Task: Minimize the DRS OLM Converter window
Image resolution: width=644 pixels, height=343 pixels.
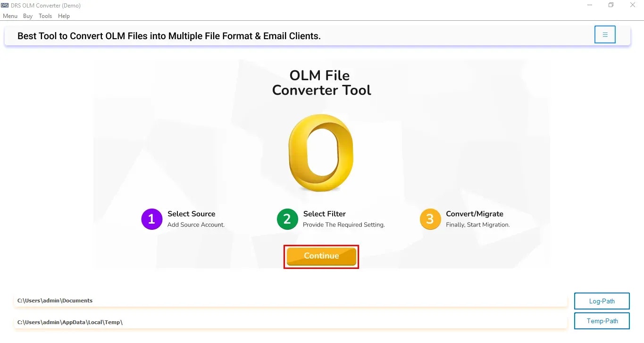Action: (590, 5)
